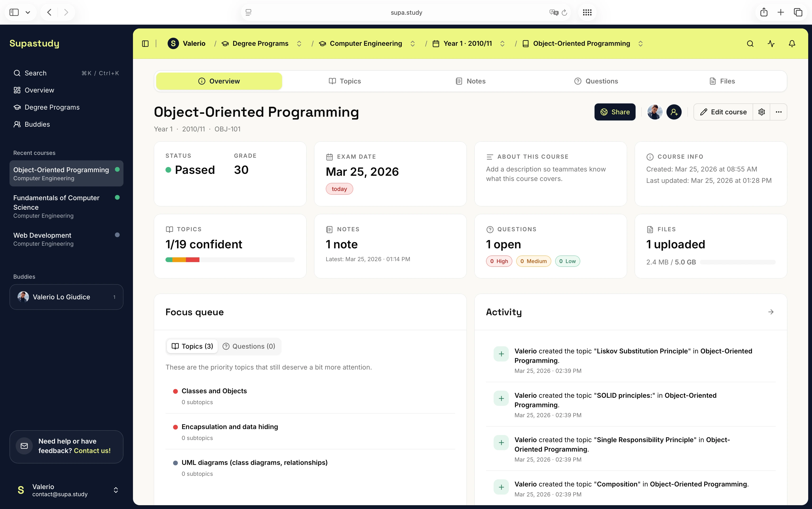
Task: Click the activity pulse icon in header
Action: click(771, 43)
